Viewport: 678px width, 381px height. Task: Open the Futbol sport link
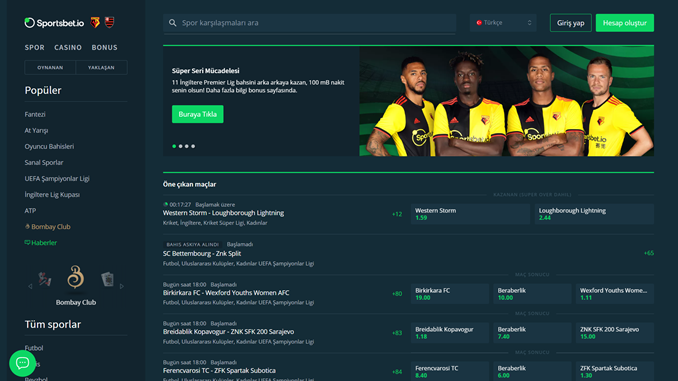pyautogui.click(x=34, y=348)
